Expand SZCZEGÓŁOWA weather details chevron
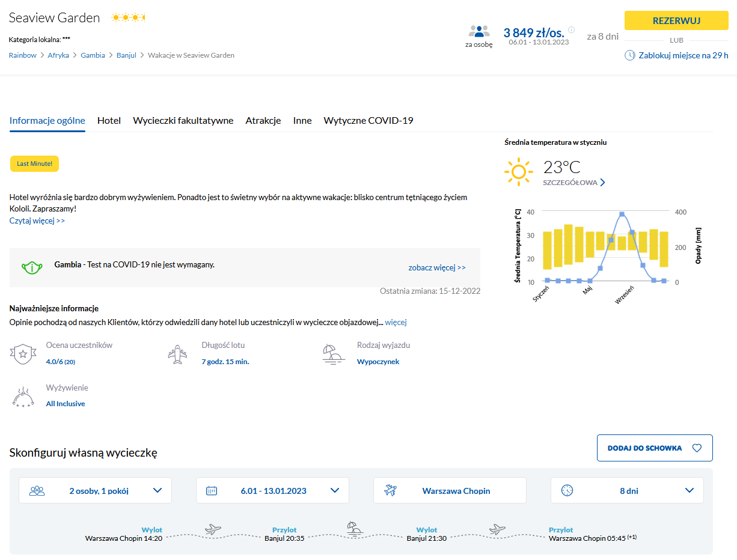This screenshot has width=737, height=560. (602, 183)
